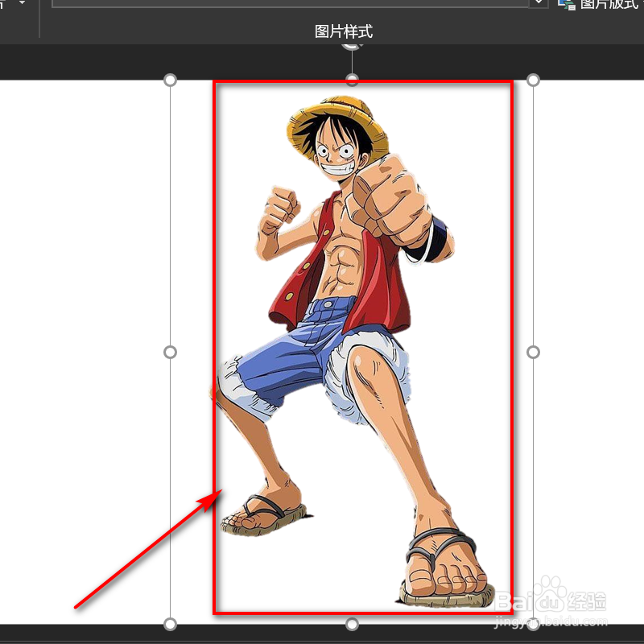Click the Picture Layout icon beside 图片版式
This screenshot has height=644, width=644.
tap(567, 5)
